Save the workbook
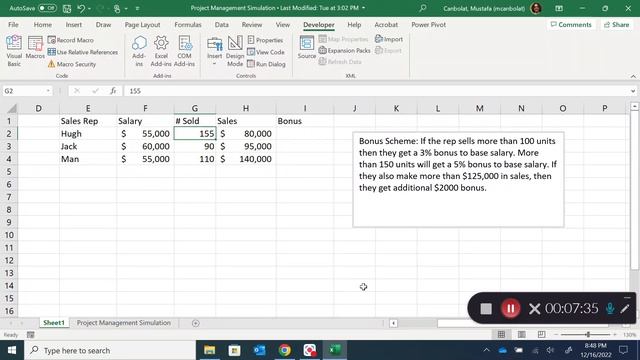The width and height of the screenshot is (640, 360). tap(67, 8)
